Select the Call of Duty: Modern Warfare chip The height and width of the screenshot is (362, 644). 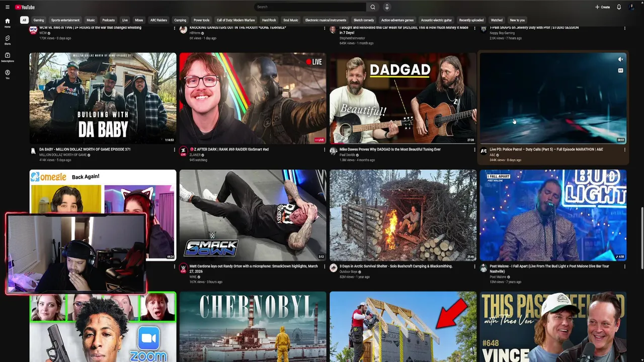click(235, 20)
